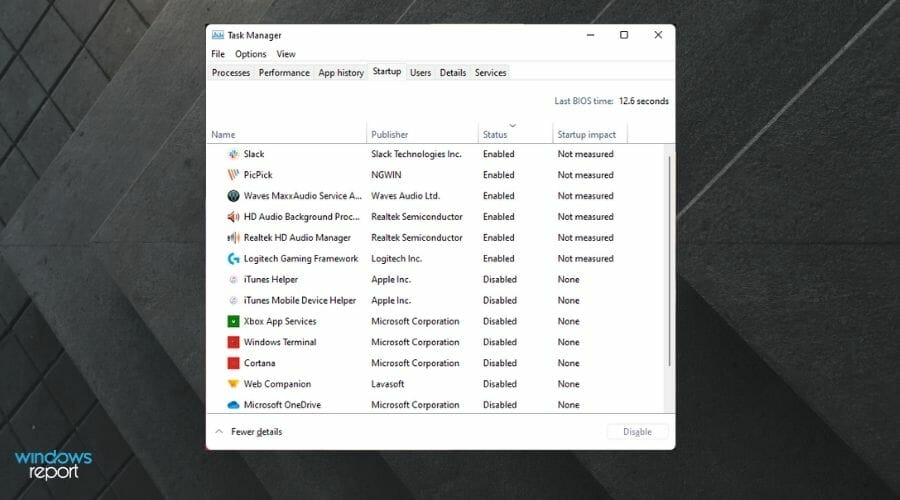
Task: Click the Disable button
Action: 637,432
